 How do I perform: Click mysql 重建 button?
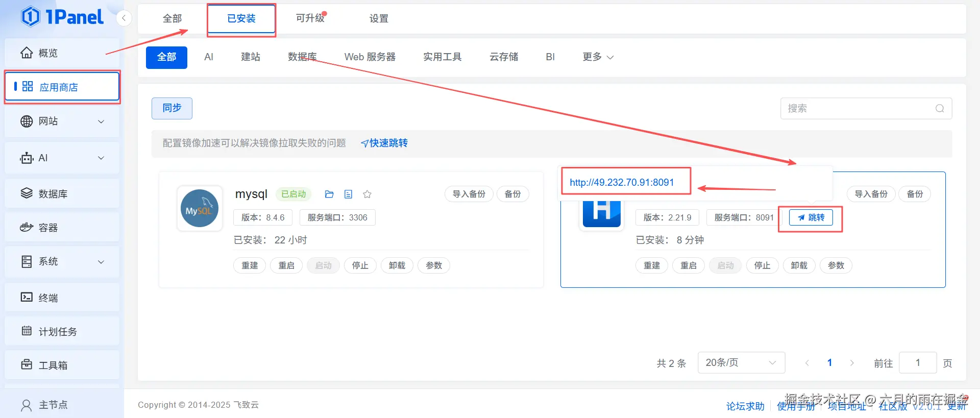click(250, 265)
